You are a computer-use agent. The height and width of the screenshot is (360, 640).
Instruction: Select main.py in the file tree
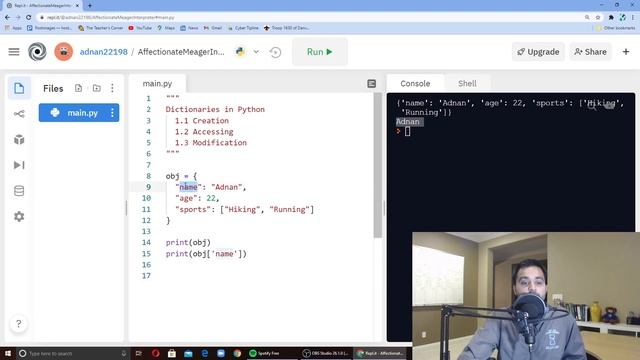(x=79, y=113)
